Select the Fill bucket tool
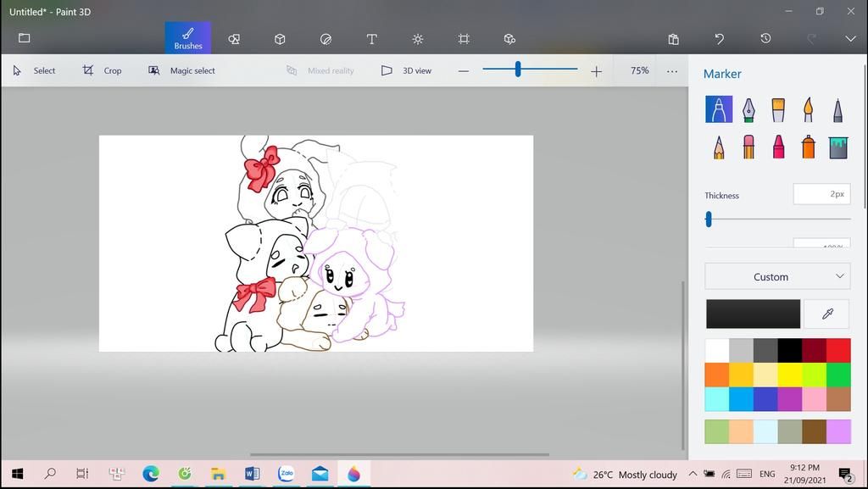 click(838, 147)
